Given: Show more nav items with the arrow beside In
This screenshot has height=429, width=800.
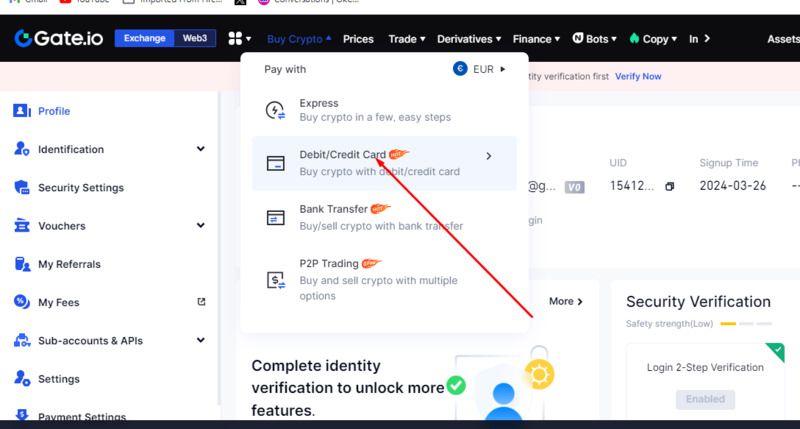Looking at the screenshot, I should coord(707,39).
